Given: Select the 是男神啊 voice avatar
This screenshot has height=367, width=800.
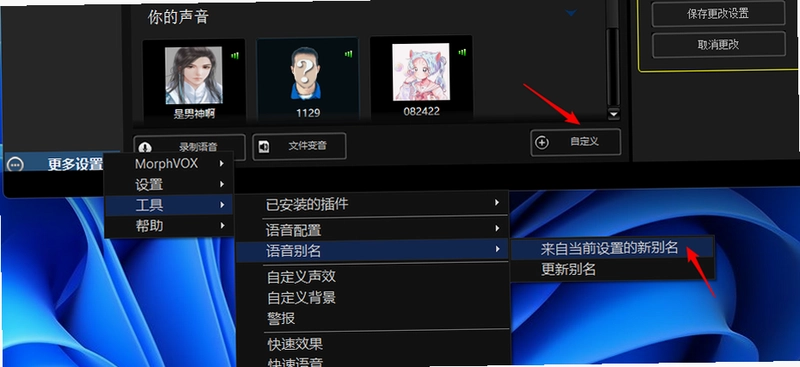Looking at the screenshot, I should pyautogui.click(x=194, y=75).
